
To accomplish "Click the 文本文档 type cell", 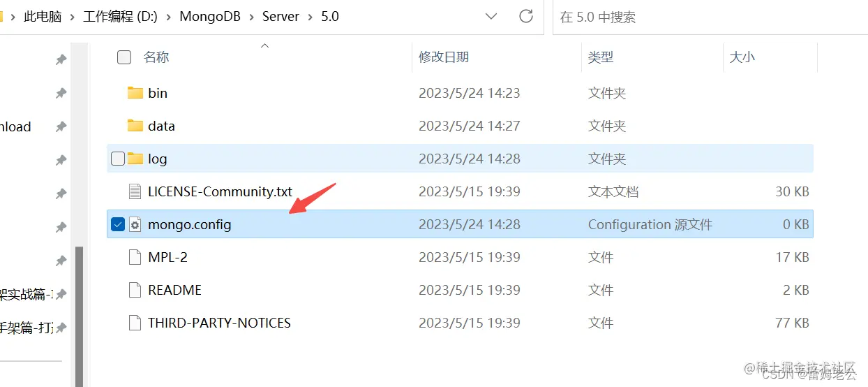I will click(x=613, y=191).
